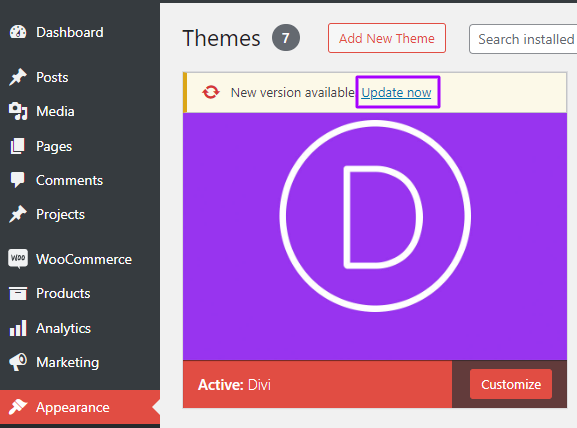Click the Analytics bar chart icon
This screenshot has height=428, width=577.
18,328
